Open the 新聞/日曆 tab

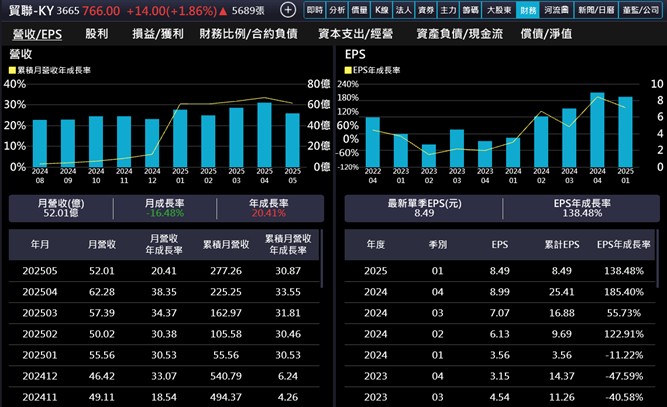(x=596, y=10)
